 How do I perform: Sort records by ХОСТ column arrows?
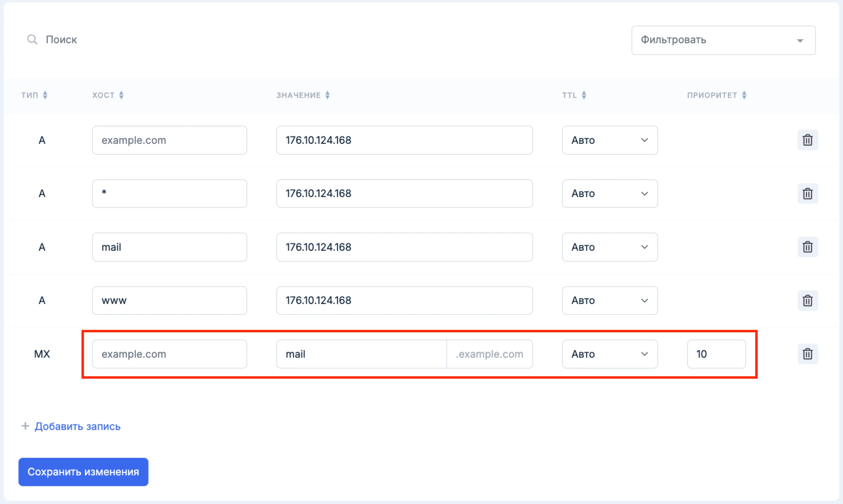coord(121,95)
